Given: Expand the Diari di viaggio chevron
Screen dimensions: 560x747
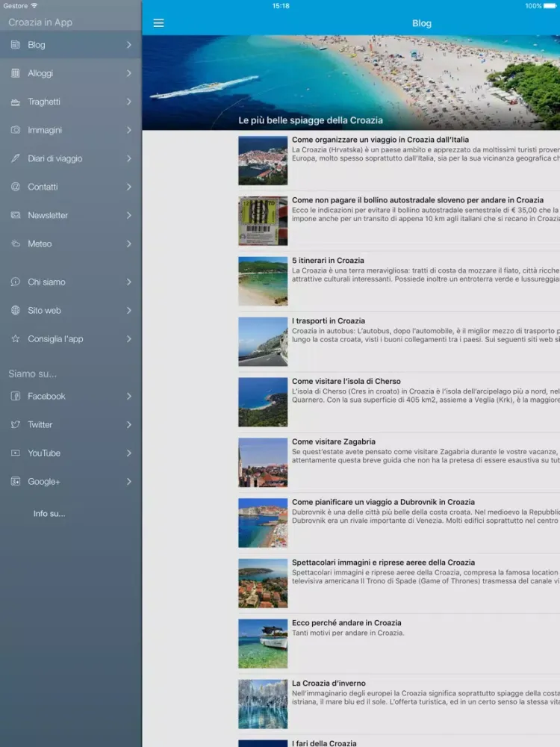Looking at the screenshot, I should [x=129, y=158].
